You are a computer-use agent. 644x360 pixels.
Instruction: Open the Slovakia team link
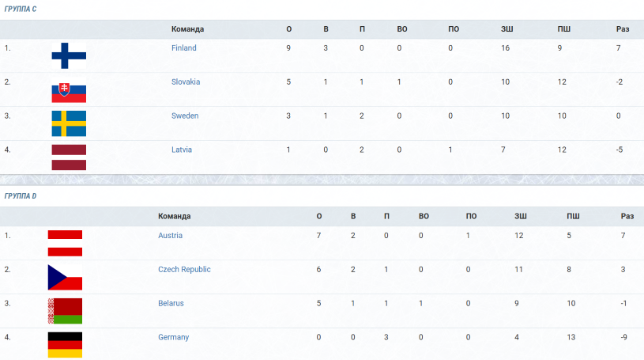pyautogui.click(x=186, y=81)
